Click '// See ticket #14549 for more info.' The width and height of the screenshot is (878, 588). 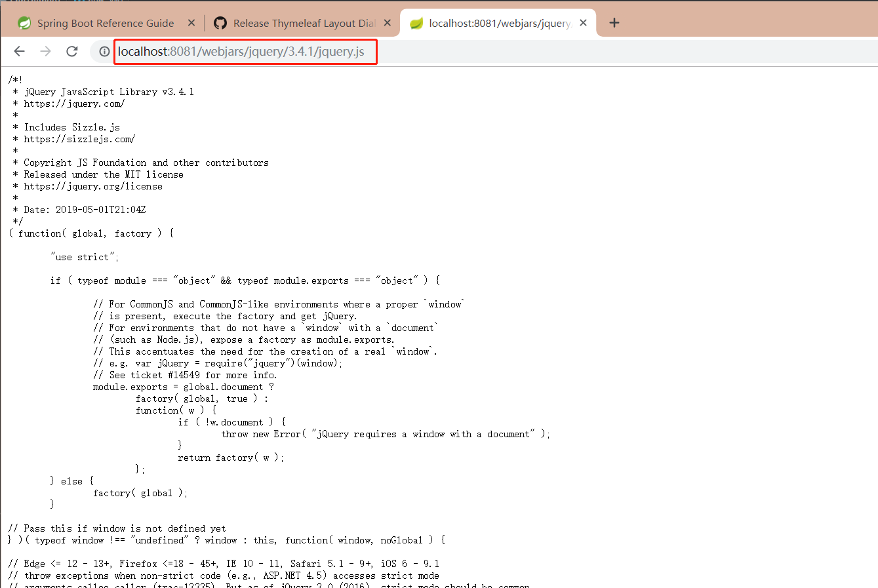tap(185, 375)
